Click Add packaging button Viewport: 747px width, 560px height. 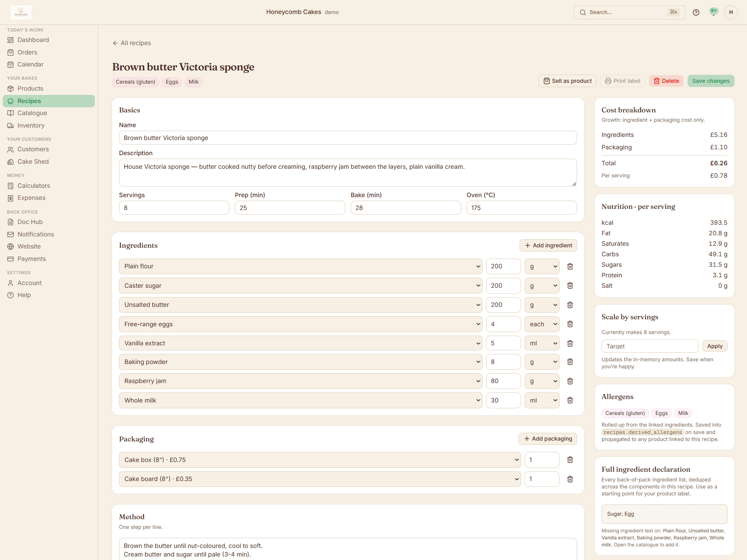(x=548, y=439)
